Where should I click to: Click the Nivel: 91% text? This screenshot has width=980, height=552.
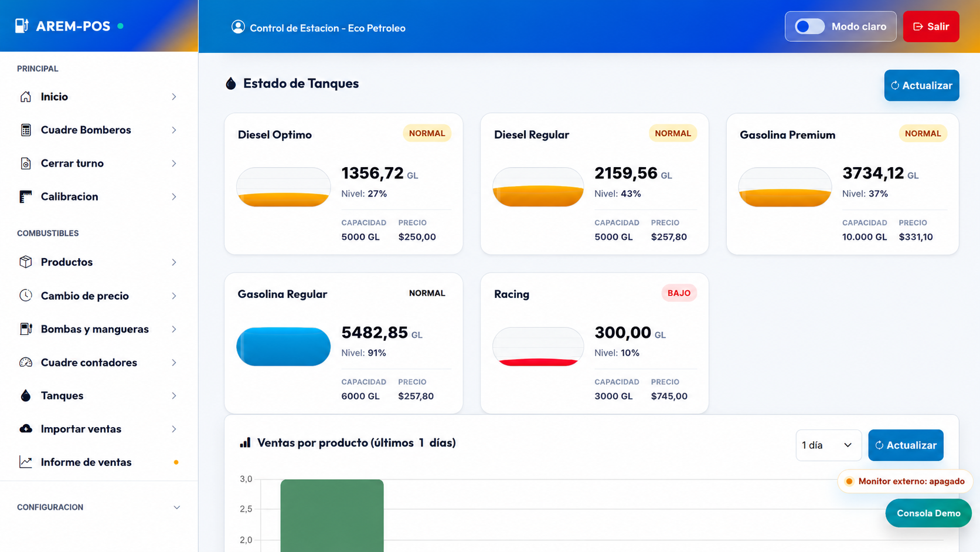[x=363, y=353]
